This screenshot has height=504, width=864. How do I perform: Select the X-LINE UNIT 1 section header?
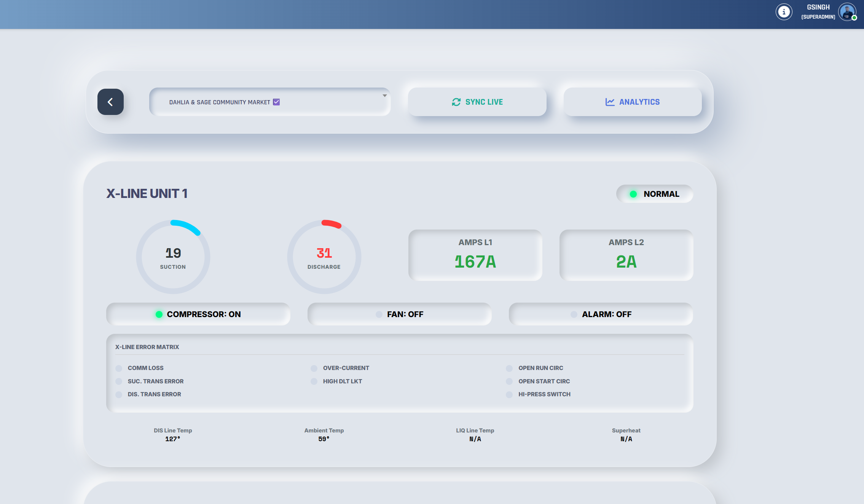pos(148,193)
